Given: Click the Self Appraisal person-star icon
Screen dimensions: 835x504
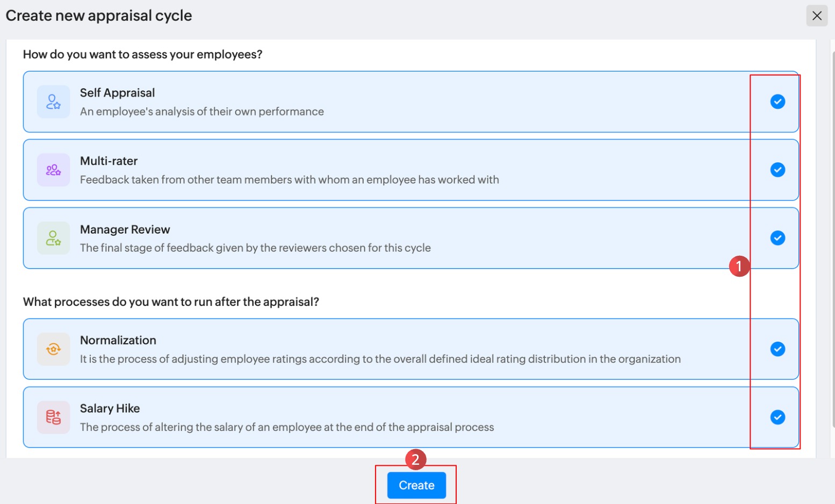Looking at the screenshot, I should [x=53, y=102].
